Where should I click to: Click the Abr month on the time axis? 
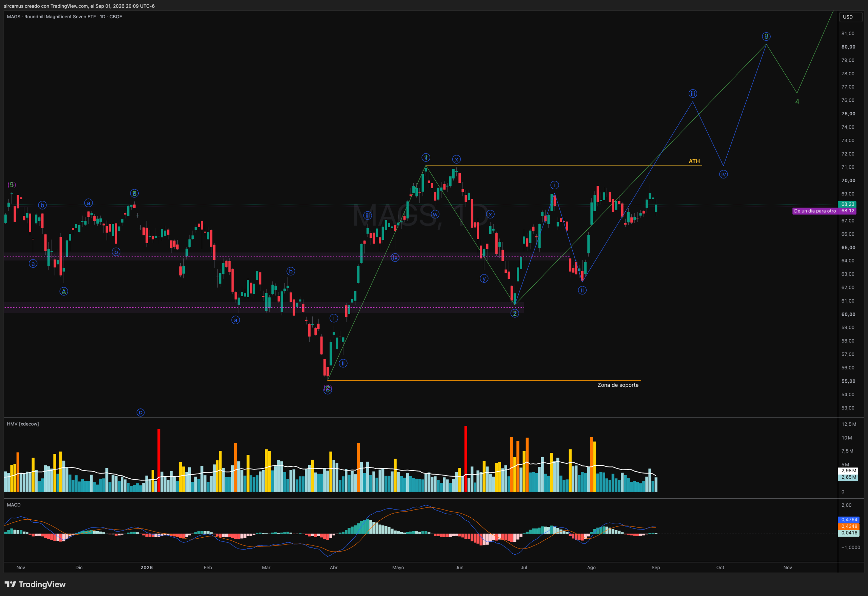[334, 568]
